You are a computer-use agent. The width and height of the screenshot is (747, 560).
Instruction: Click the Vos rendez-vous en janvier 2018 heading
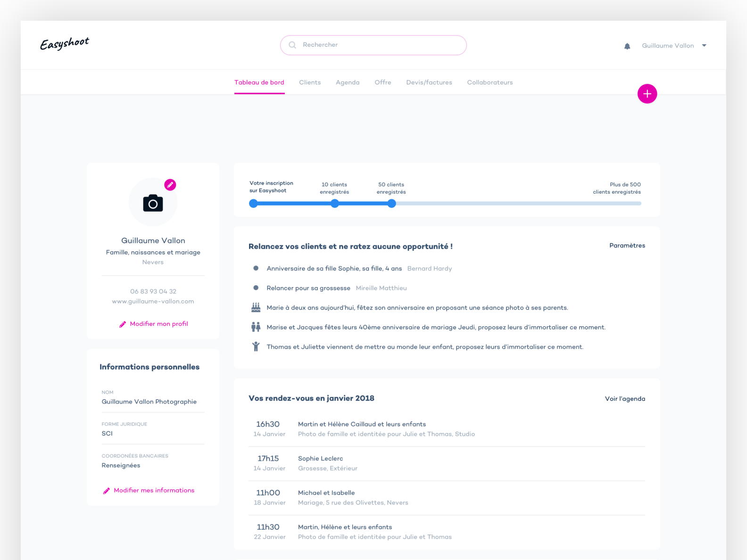point(311,398)
